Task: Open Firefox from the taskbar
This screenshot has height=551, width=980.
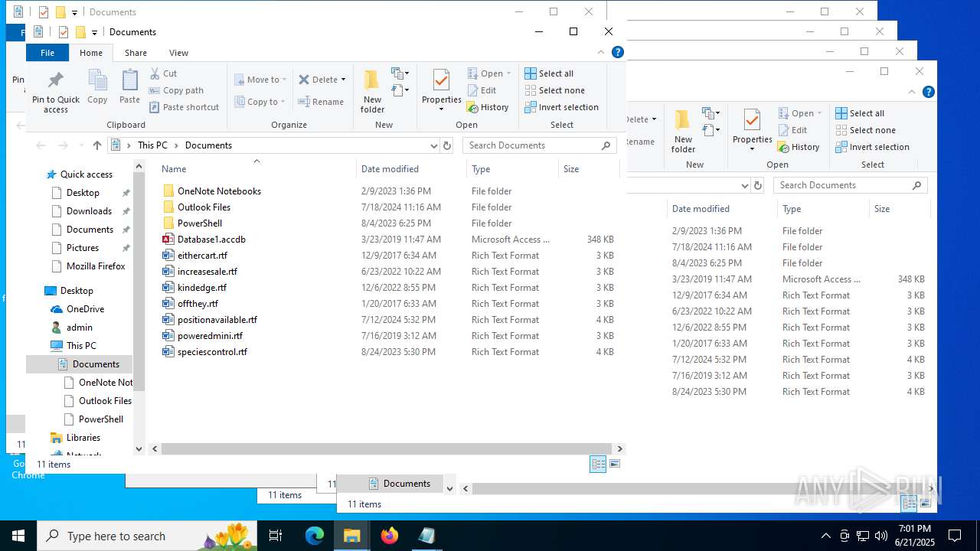Action: coord(390,536)
